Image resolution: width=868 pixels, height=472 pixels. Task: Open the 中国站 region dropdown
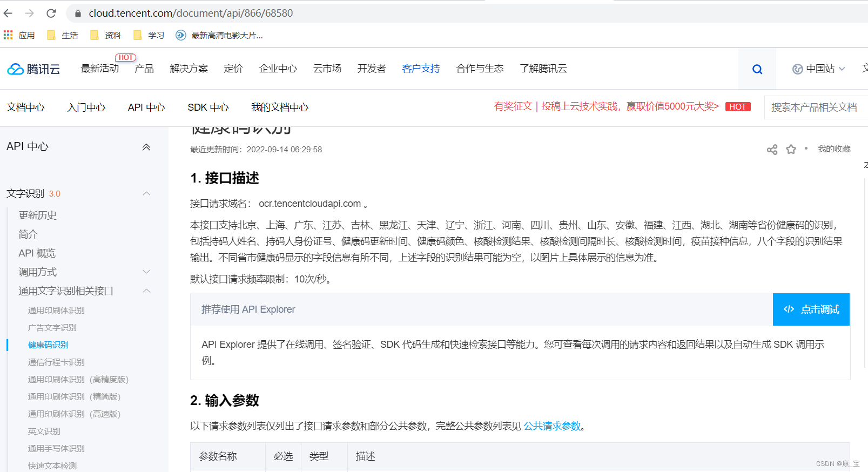coord(819,69)
